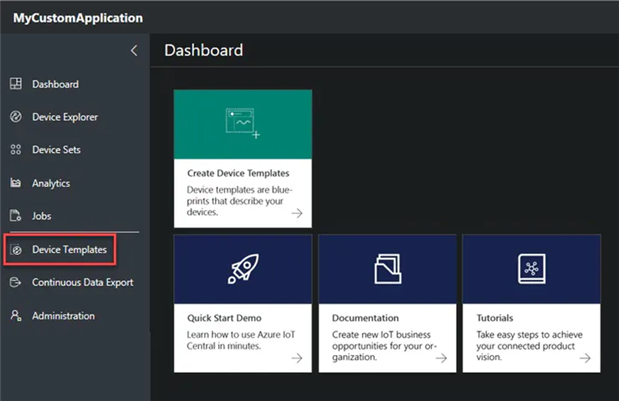Select Analytics in the navigation
The width and height of the screenshot is (619, 401).
coord(51,184)
